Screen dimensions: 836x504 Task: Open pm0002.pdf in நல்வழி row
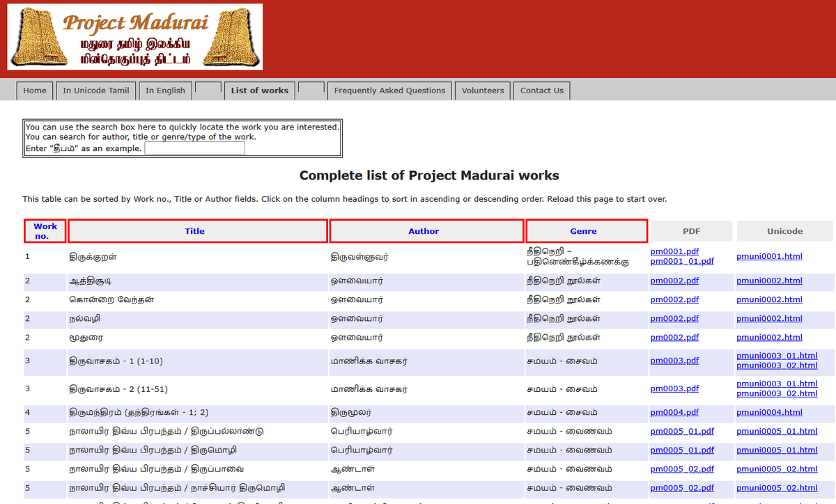(674, 318)
